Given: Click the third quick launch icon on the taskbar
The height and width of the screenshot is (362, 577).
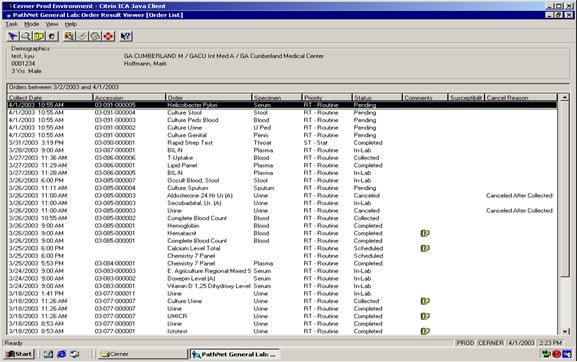Looking at the screenshot, I should (75, 354).
